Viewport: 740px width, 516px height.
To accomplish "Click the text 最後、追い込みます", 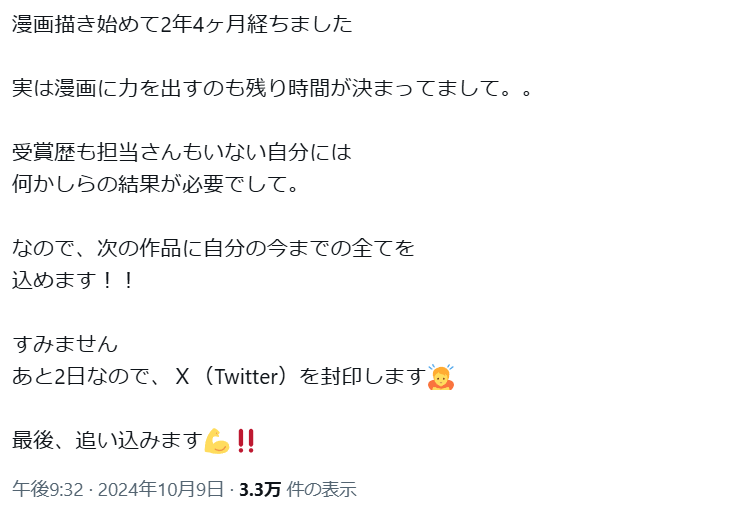I will (107, 440).
